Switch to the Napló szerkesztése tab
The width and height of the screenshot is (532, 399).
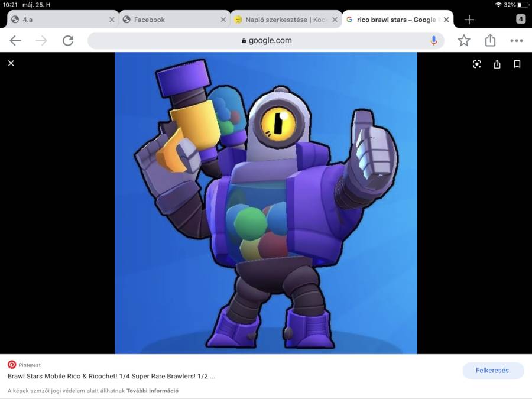click(286, 20)
